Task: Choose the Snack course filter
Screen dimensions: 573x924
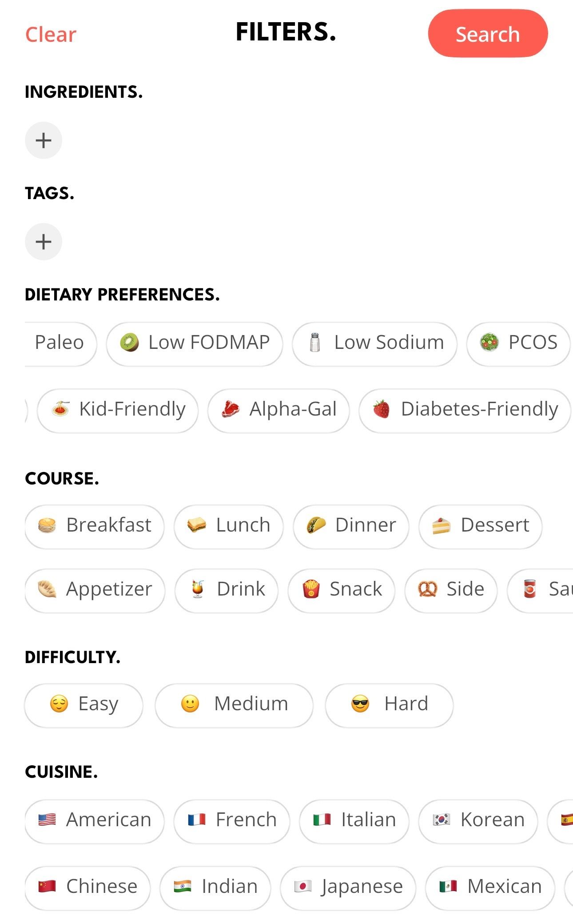Action: (341, 590)
